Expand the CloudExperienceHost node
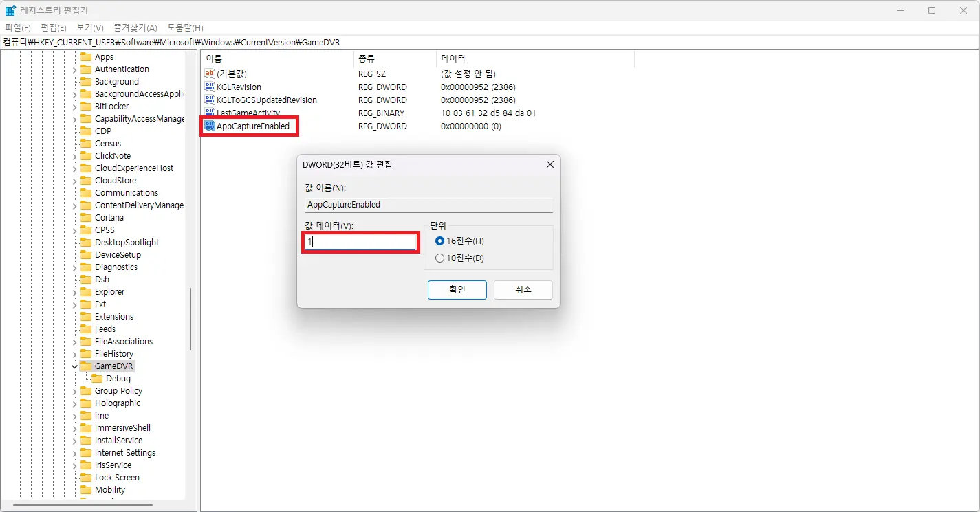Screen dimensions: 980x512 [75, 168]
